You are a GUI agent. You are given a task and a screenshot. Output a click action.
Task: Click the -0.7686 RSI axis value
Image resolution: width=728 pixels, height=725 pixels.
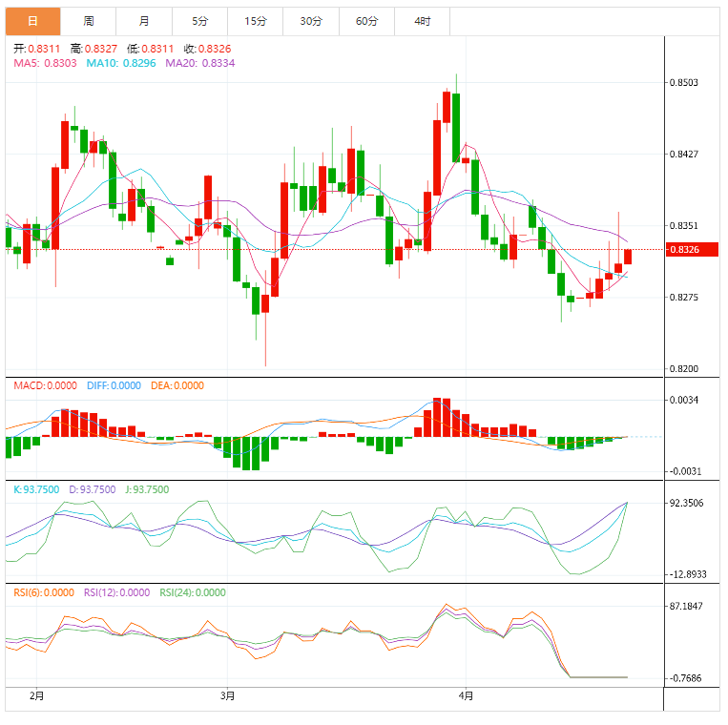click(685, 678)
